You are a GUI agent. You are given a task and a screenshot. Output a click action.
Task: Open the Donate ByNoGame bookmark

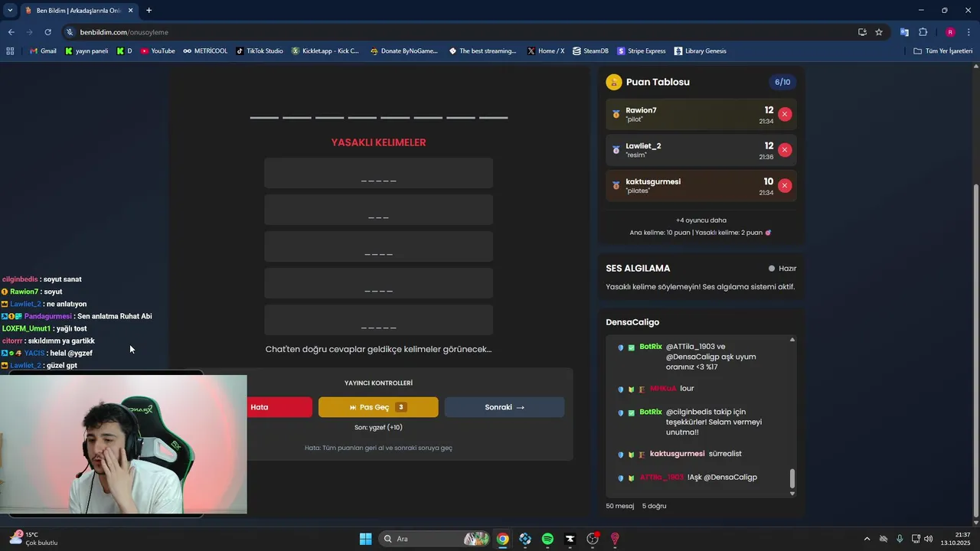[403, 51]
